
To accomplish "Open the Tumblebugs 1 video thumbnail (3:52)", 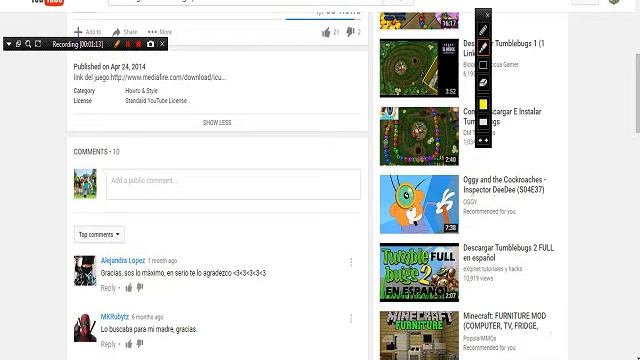I will [419, 68].
